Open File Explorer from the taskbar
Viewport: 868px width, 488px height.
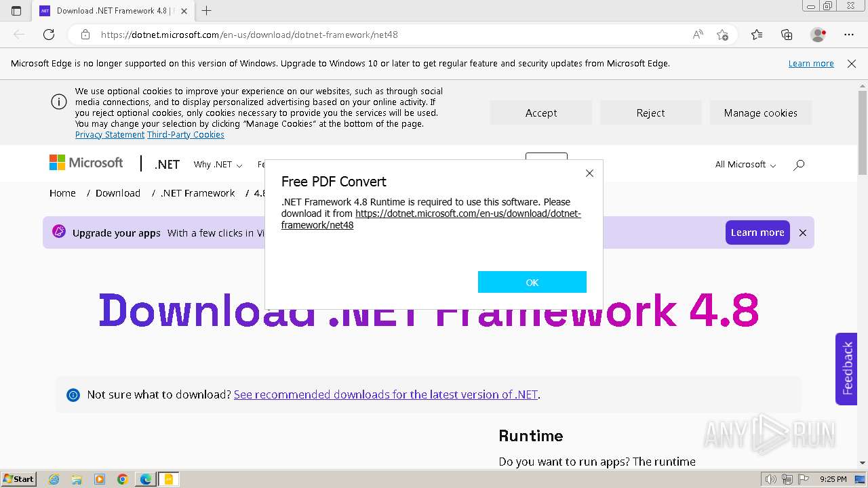coord(77,479)
